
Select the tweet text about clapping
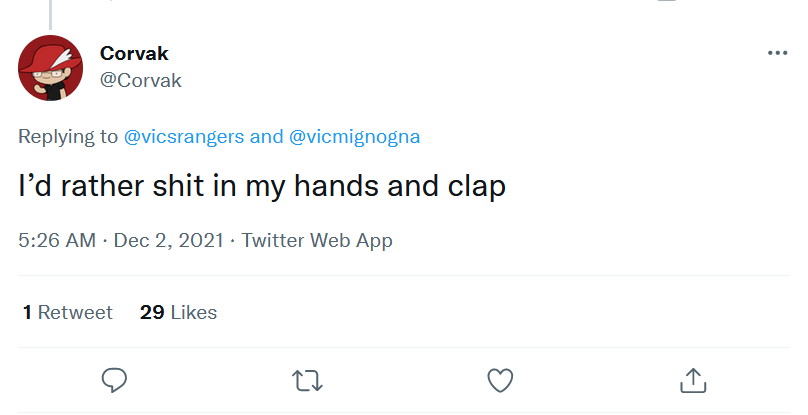click(x=262, y=186)
